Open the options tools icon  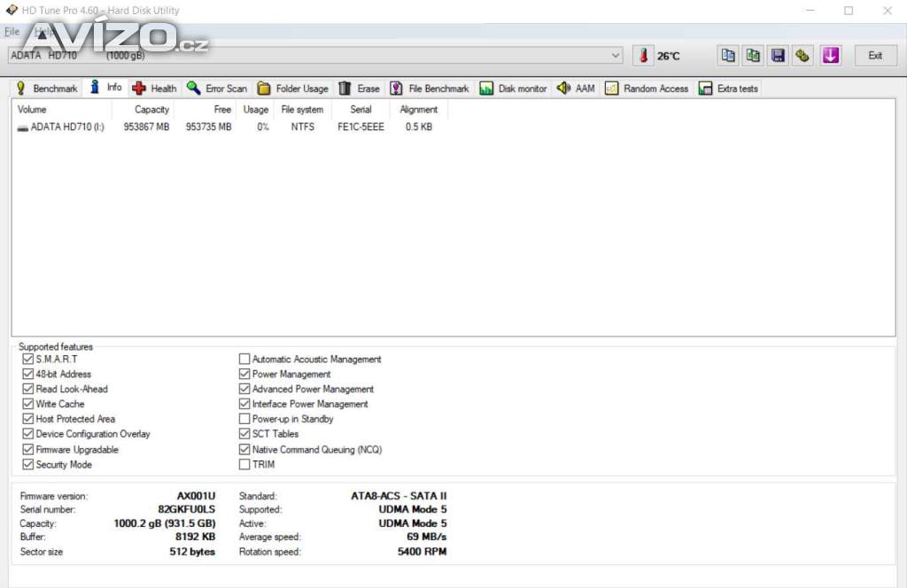(x=802, y=56)
